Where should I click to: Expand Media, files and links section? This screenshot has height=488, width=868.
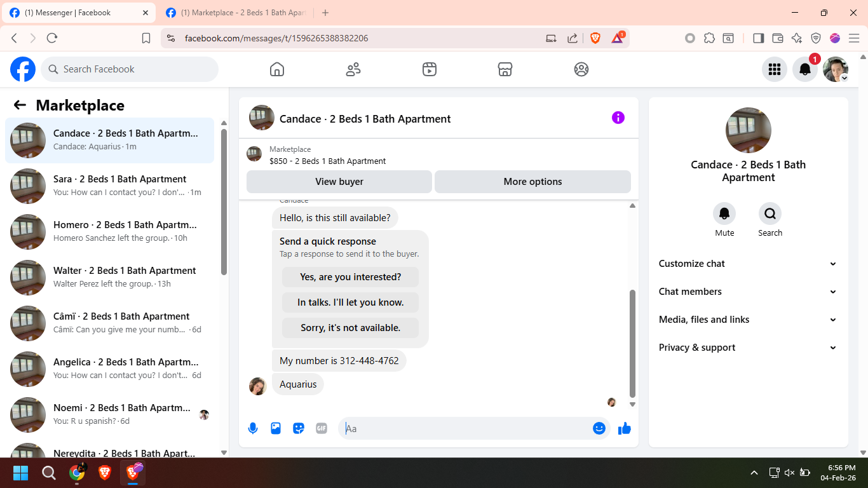tap(749, 320)
